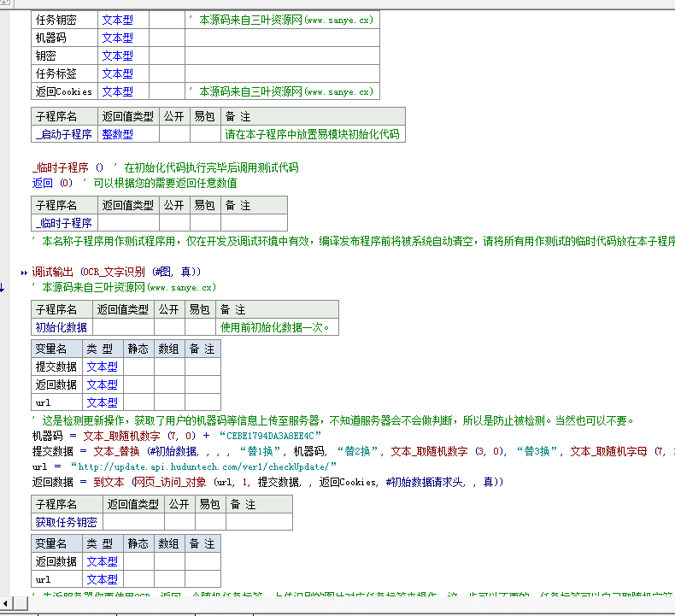
Task: Click the "替3换" string literal
Action: [x=537, y=451]
